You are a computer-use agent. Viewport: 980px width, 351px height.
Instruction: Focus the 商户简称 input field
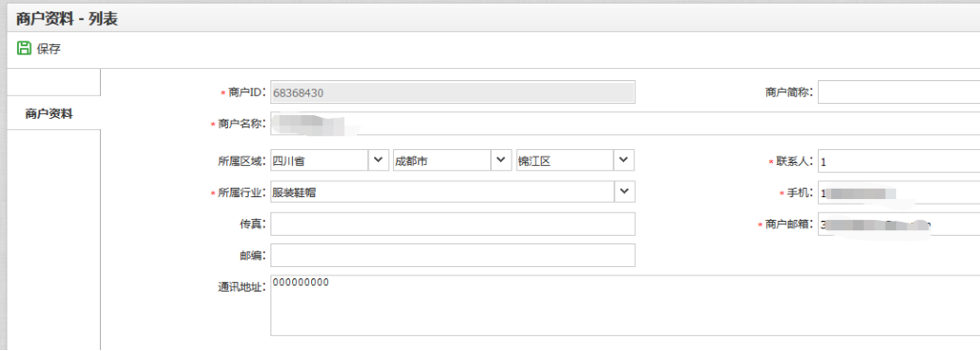(x=899, y=92)
